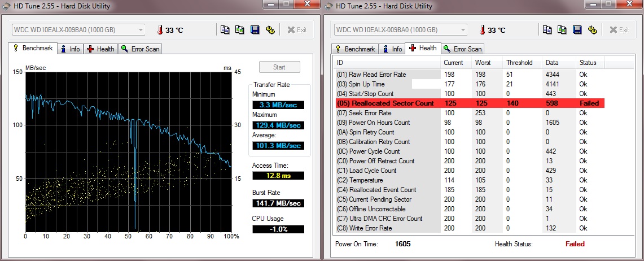Select Benchmark tab in left window
Viewport: 644px width, 261px height.
coord(32,48)
